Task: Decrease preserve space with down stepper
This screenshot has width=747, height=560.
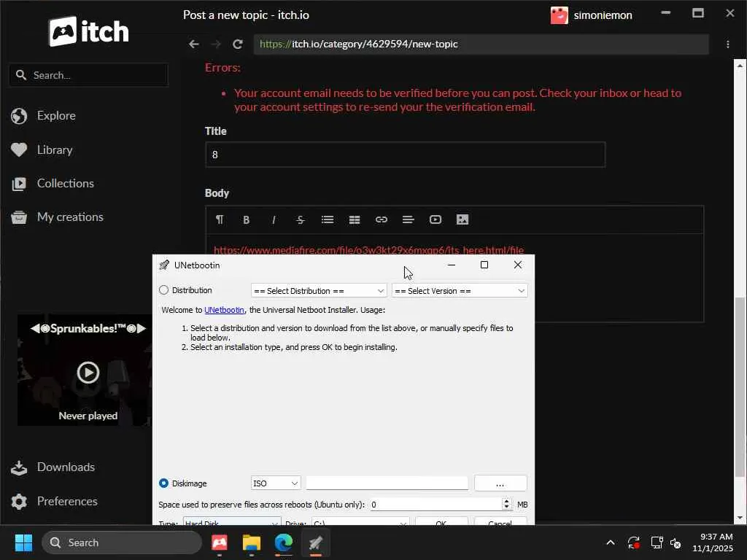Action: tap(506, 507)
